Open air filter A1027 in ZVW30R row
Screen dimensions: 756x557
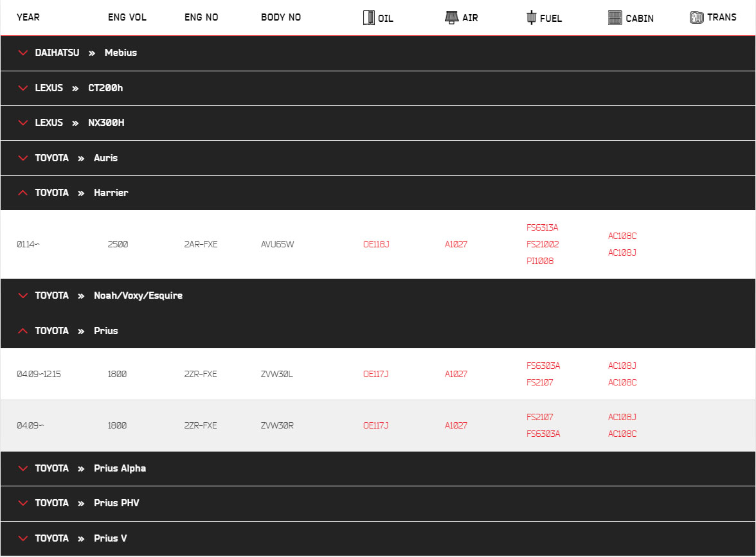[x=456, y=425]
